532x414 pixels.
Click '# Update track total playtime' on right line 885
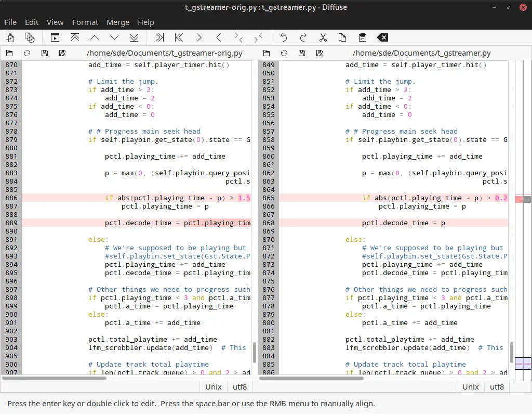pos(405,365)
